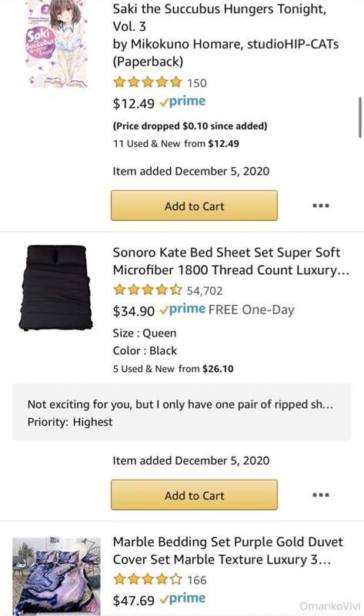Open the Marble Bedding Set Purple Gold title
This screenshot has width=364, height=616.
pos(228,551)
